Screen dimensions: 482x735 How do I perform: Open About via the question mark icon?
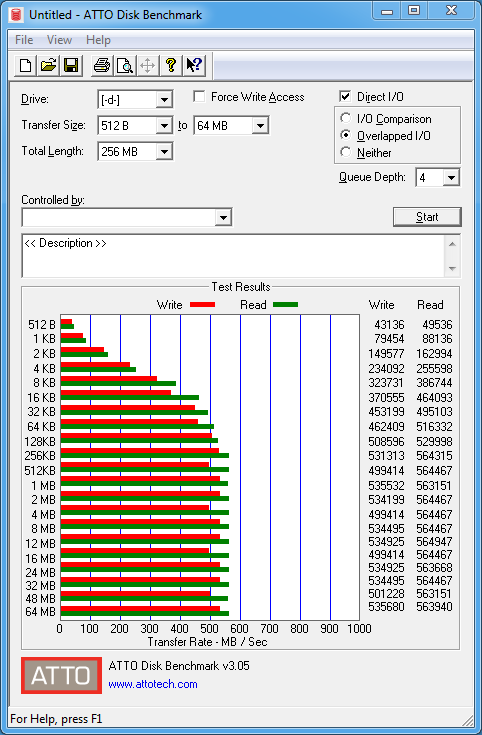click(171, 65)
